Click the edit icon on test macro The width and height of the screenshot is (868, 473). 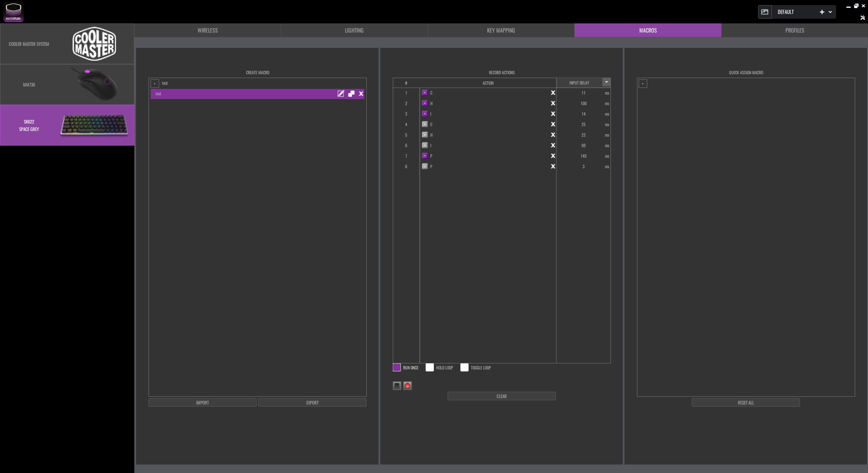341,94
